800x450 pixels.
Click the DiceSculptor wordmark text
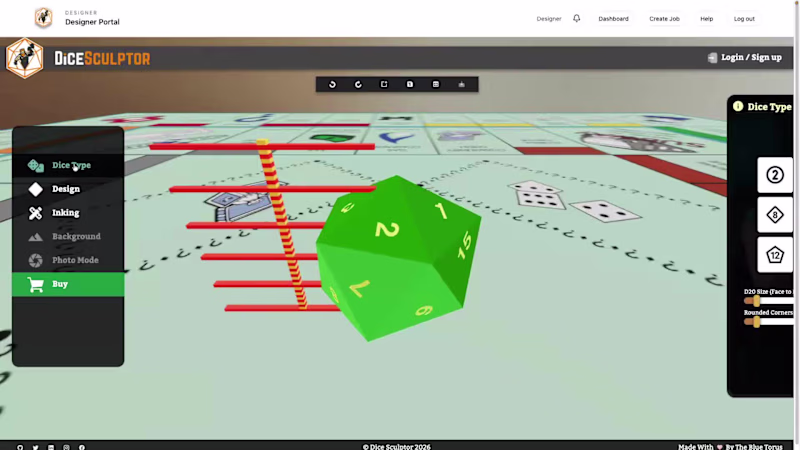tap(102, 59)
